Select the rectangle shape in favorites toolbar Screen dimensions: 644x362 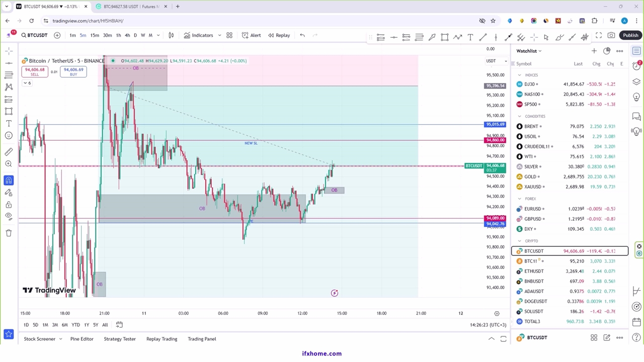[445, 37]
